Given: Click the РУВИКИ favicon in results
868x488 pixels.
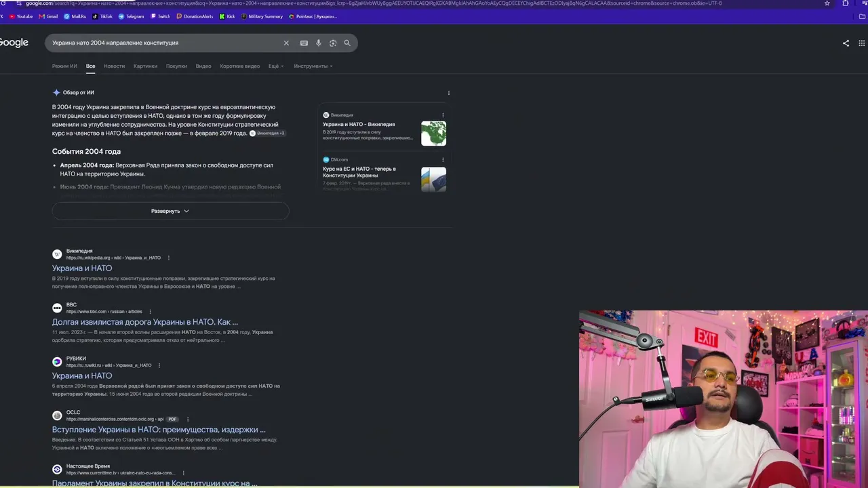Looking at the screenshot, I should tap(57, 362).
